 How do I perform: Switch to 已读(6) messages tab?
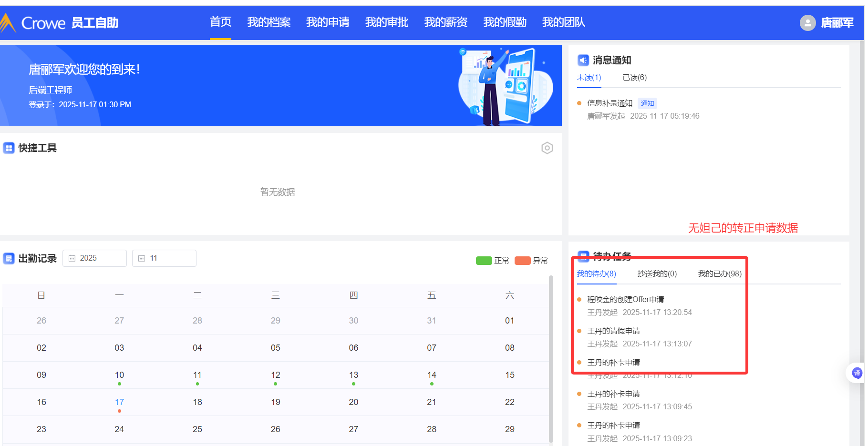pyautogui.click(x=634, y=78)
